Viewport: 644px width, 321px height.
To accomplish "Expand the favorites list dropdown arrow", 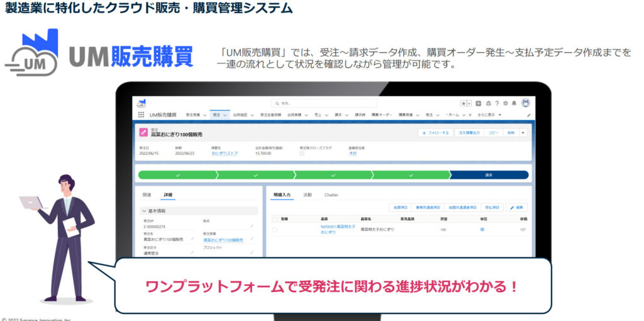I will pos(469,104).
